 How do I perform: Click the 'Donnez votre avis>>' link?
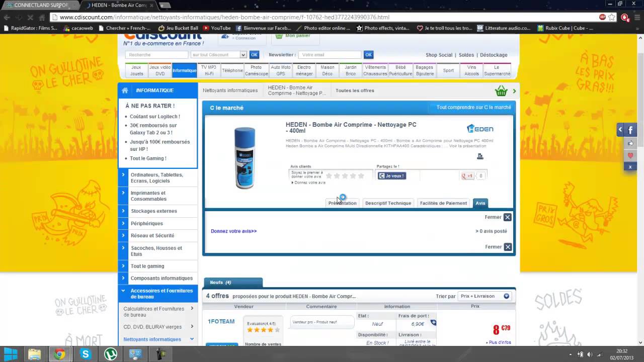click(x=233, y=231)
